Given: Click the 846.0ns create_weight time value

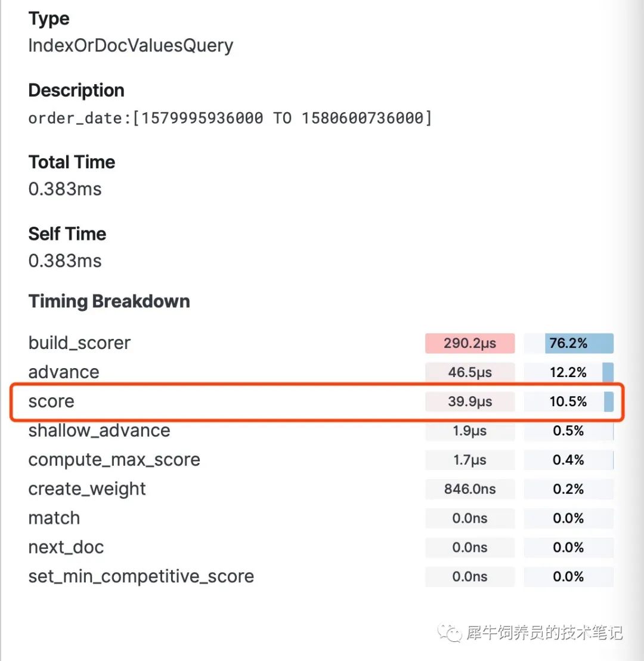Looking at the screenshot, I should (x=470, y=489).
